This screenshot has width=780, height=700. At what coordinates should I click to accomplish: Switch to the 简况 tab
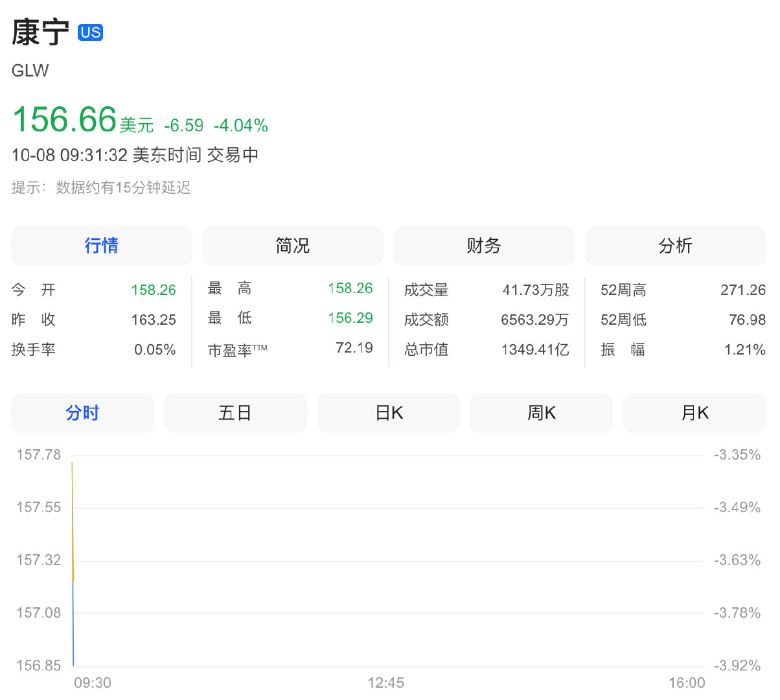click(x=293, y=246)
